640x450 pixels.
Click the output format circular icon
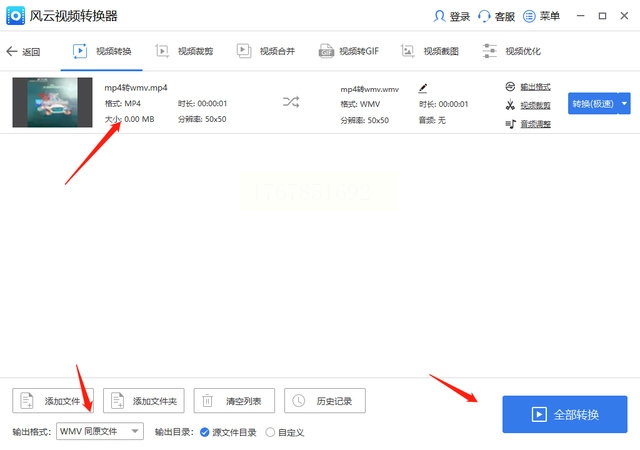point(510,87)
